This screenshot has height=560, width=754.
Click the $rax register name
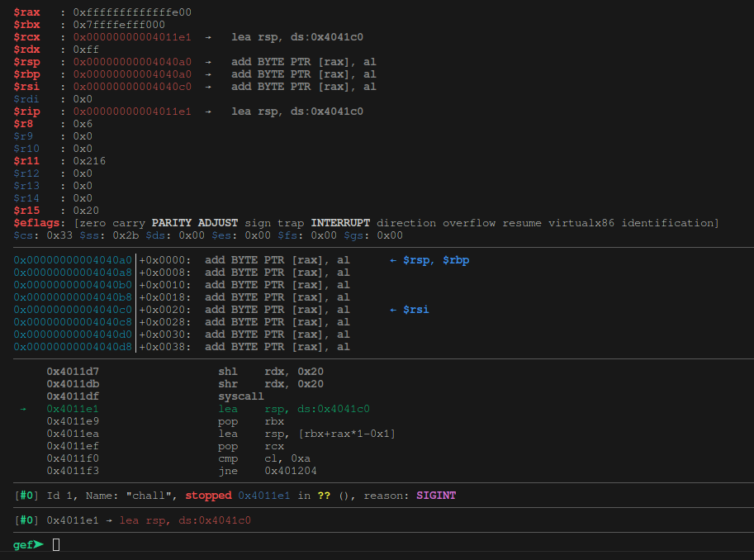pyautogui.click(x=26, y=12)
